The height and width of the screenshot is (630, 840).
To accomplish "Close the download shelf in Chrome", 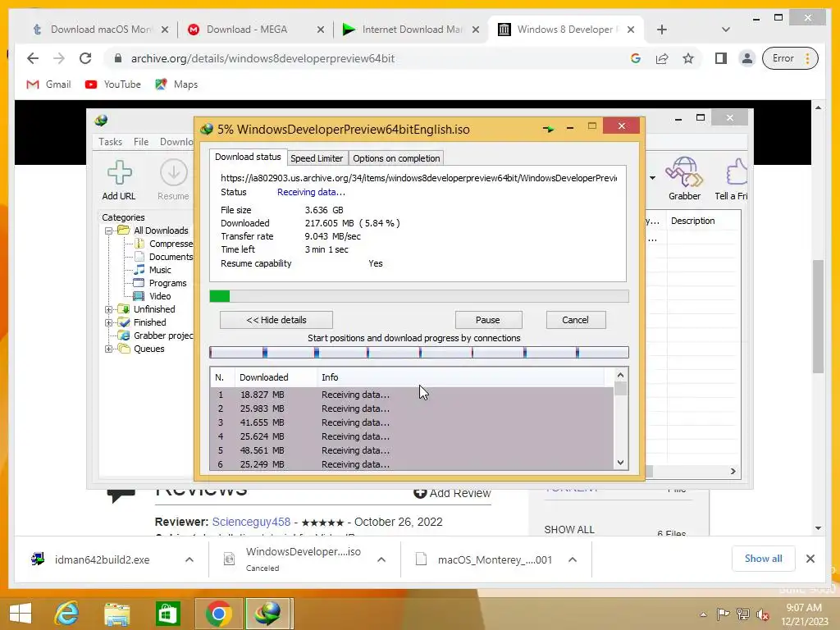I will pos(810,559).
